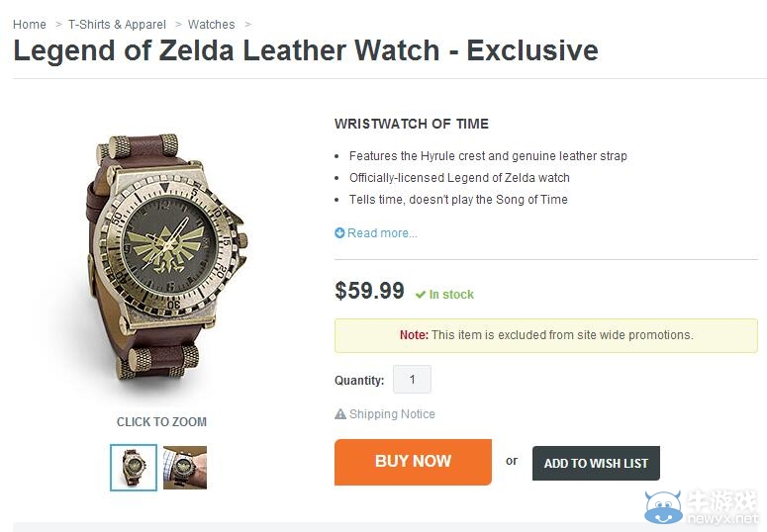The width and height of the screenshot is (767, 532).
Task: Click the CLICK TO ZOOM label
Action: 161,421
